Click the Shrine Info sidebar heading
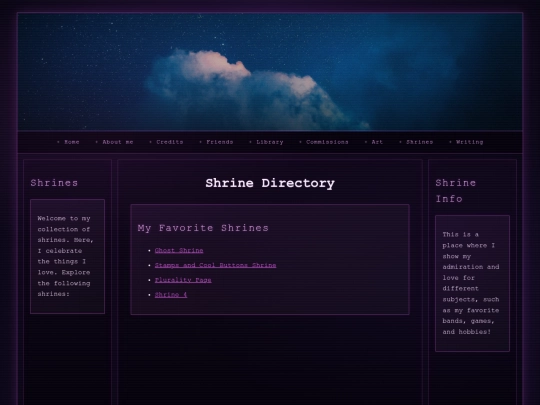 click(456, 191)
